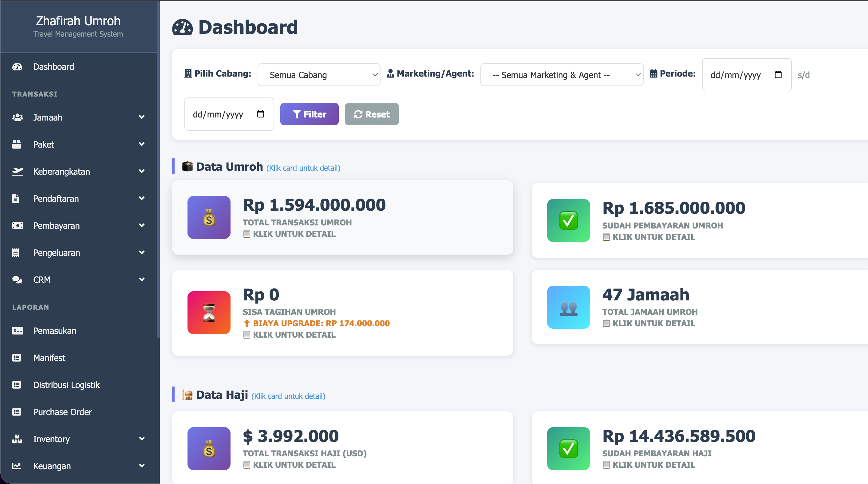Open the Marketing/Agent dropdown

coord(562,75)
